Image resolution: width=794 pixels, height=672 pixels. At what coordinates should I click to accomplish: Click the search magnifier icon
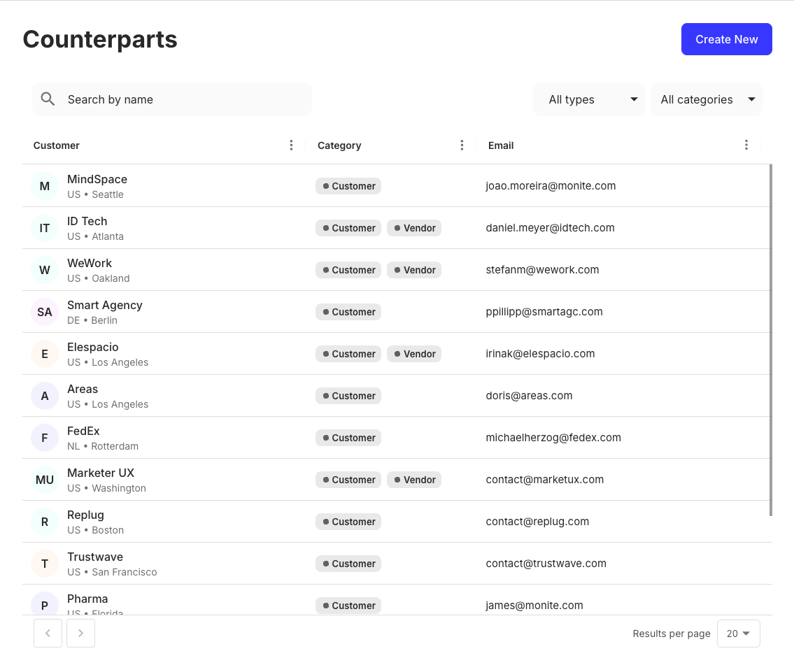[48, 99]
